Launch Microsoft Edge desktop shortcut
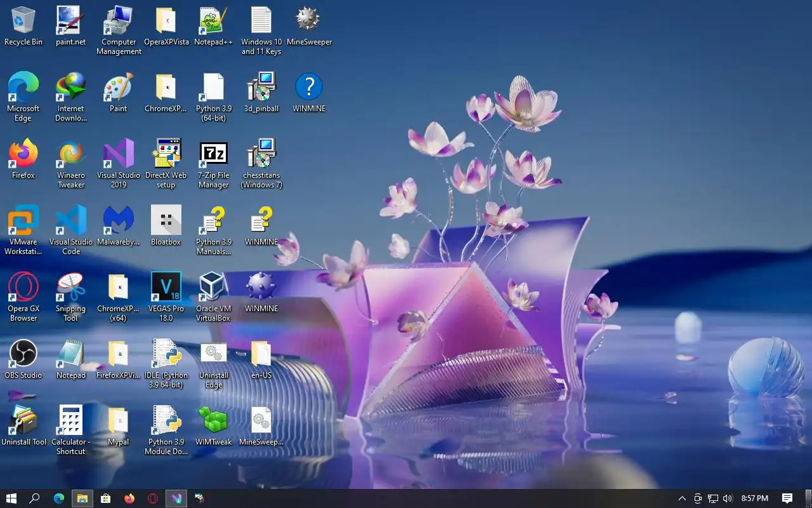 coord(23,97)
